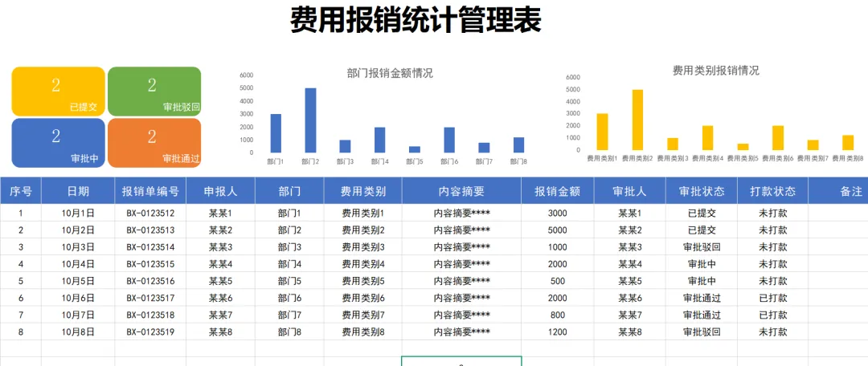
Task: Select cell BX-0123519
Action: [150, 332]
